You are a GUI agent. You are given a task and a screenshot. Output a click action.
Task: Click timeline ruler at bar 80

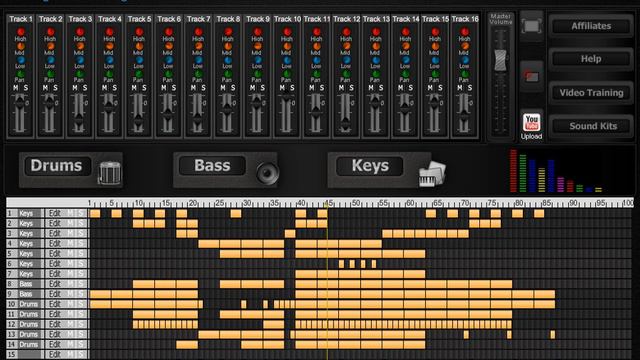tap(519, 203)
